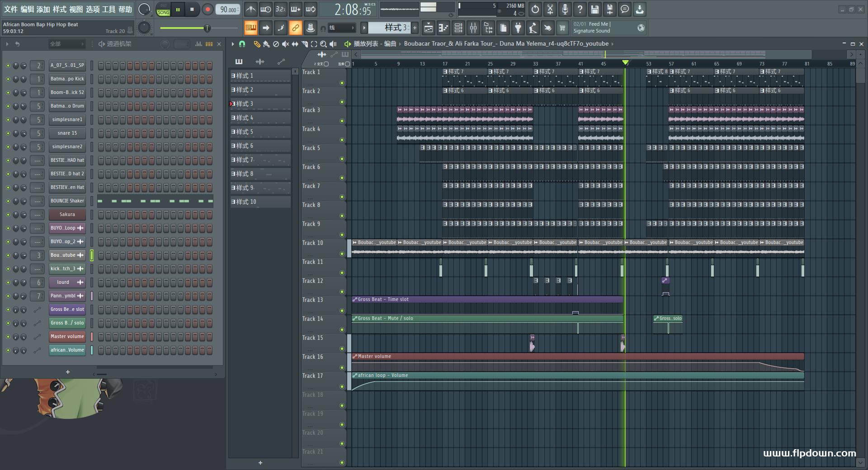Toggle link to controller button
The image size is (868, 470).
[x=295, y=28]
